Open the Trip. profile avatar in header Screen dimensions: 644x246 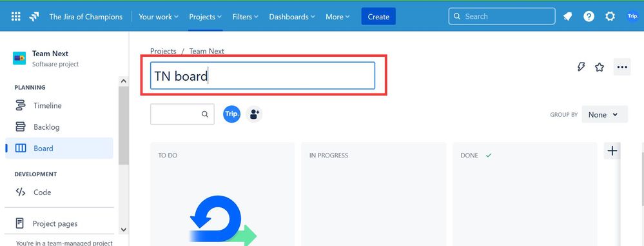pyautogui.click(x=632, y=16)
